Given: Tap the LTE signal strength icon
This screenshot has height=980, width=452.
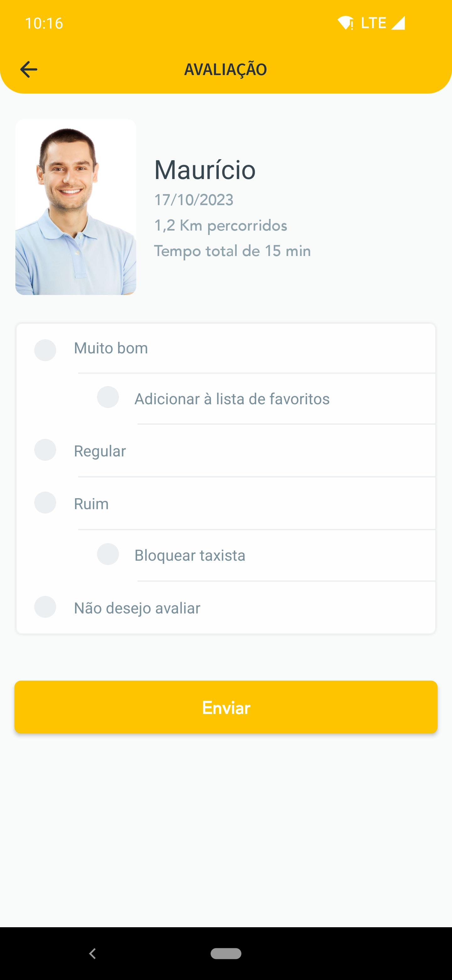Looking at the screenshot, I should pos(398,23).
